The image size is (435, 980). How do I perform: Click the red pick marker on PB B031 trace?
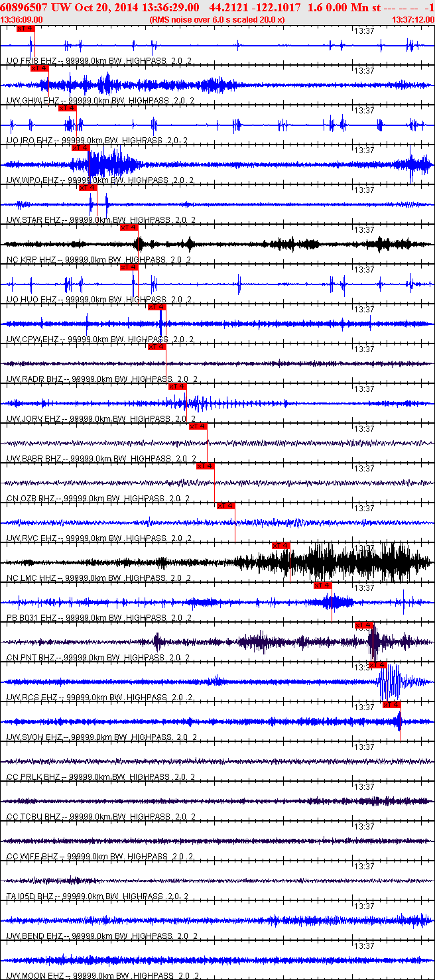pyautogui.click(x=323, y=585)
